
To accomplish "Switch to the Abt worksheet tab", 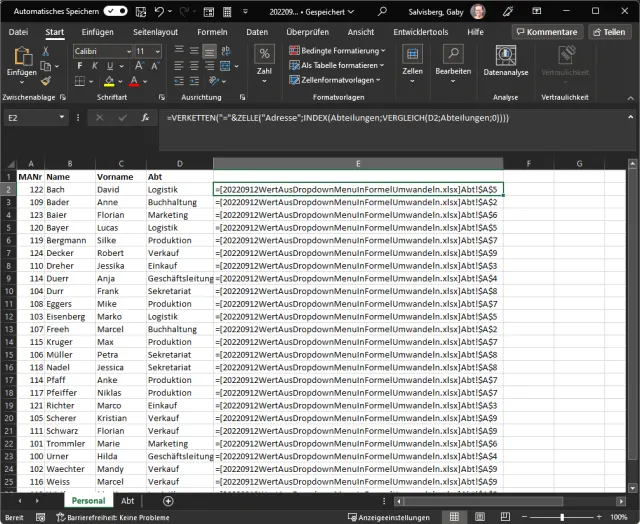I will (128, 500).
